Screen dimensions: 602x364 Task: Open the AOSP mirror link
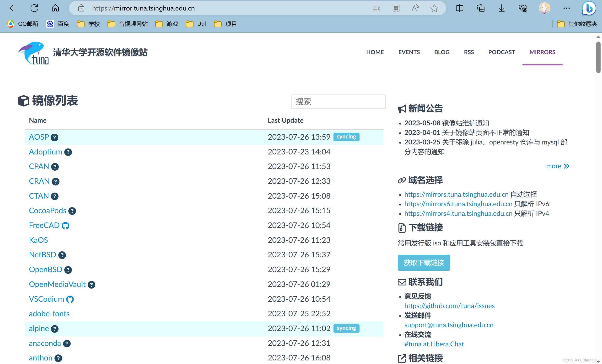39,137
